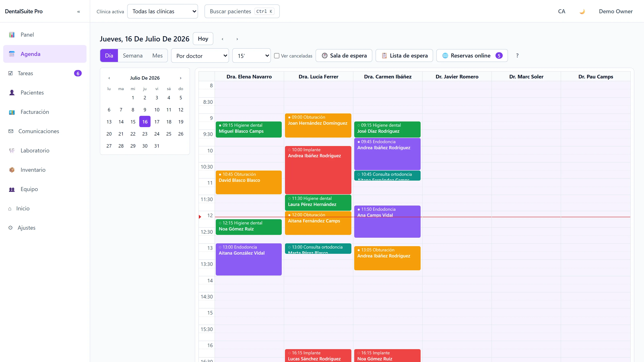Screen dimensions: 644x362
Task: Click Dr. Pau Camps column header
Action: click(x=595, y=76)
